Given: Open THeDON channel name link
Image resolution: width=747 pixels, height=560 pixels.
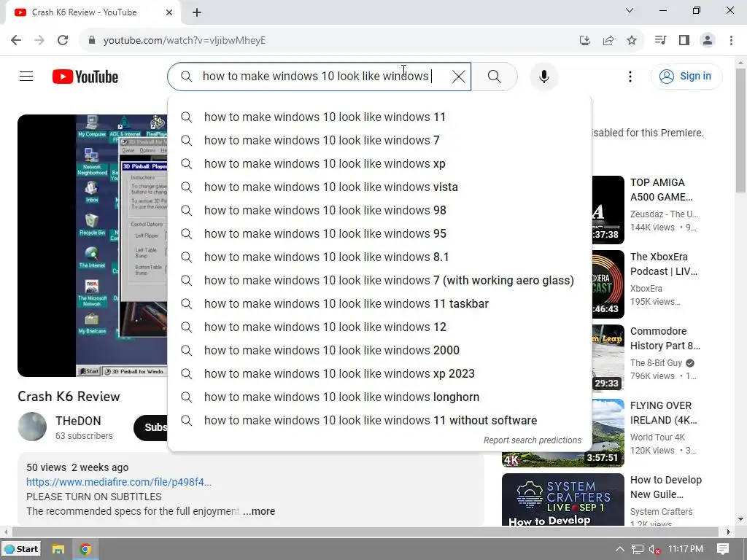Looking at the screenshot, I should click(78, 421).
